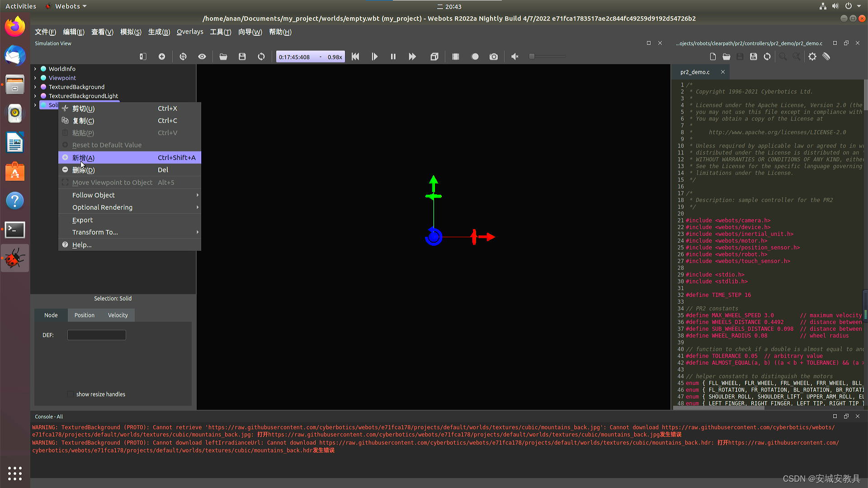868x488 pixels.
Task: Open Show Applications grid in dock
Action: 15,474
